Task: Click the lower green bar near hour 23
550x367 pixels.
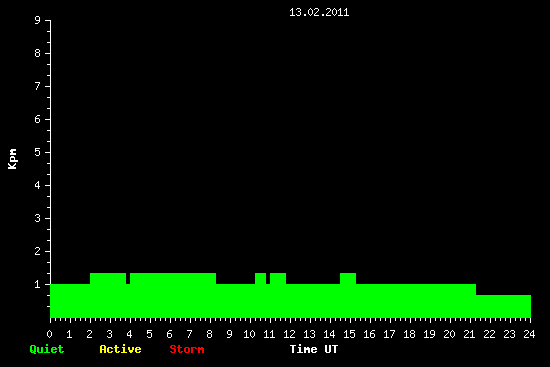Action: [x=503, y=306]
